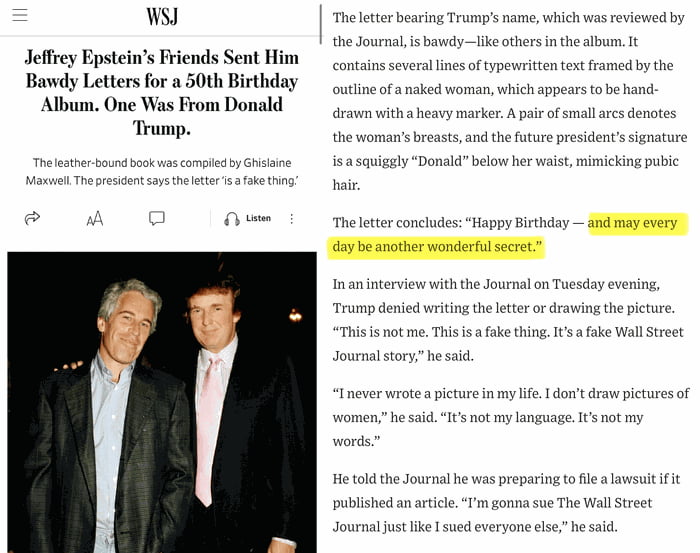The image size is (700, 553).
Task: Click the quote 'This is not me'
Action: (x=381, y=332)
